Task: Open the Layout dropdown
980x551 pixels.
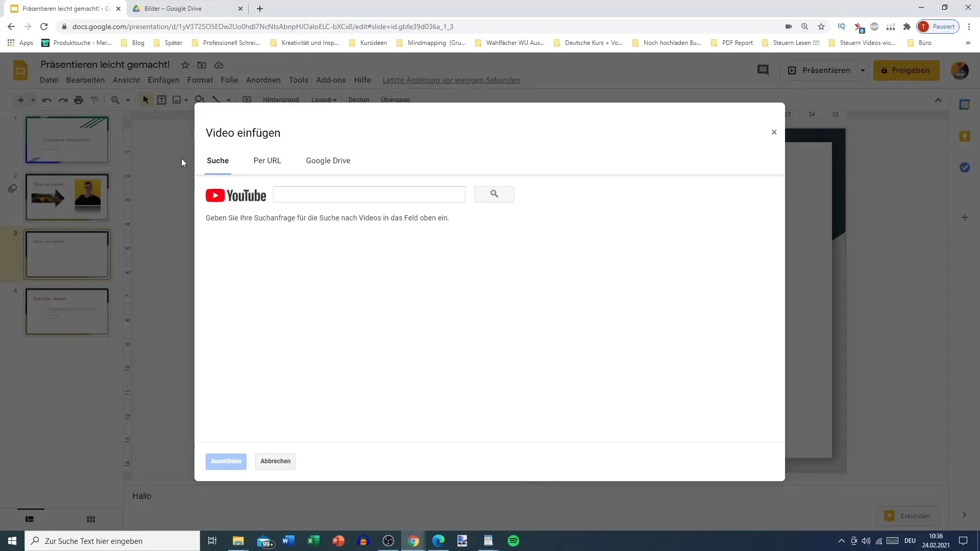Action: point(324,100)
